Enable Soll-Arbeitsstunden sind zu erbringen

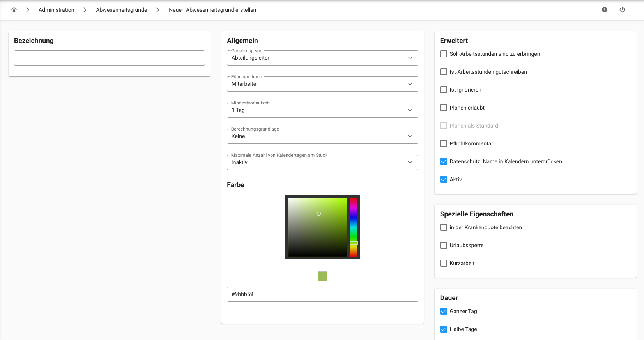tap(444, 54)
